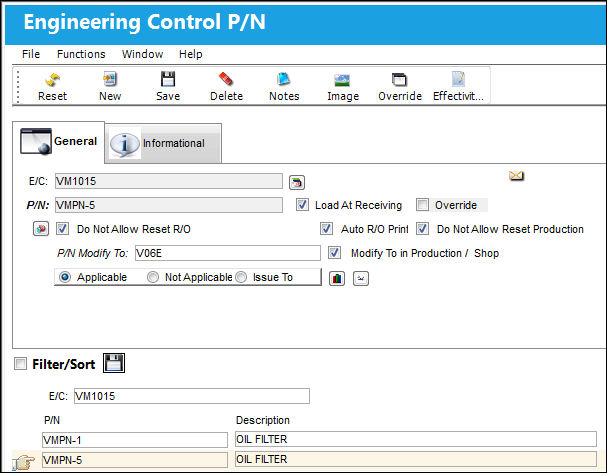Viewport: 607px width, 473px height.
Task: Toggle Auto R/O Print checkbox
Action: [x=326, y=229]
